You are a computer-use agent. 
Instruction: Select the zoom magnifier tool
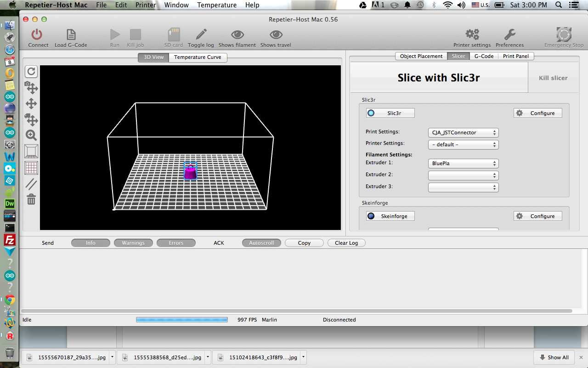tap(31, 135)
